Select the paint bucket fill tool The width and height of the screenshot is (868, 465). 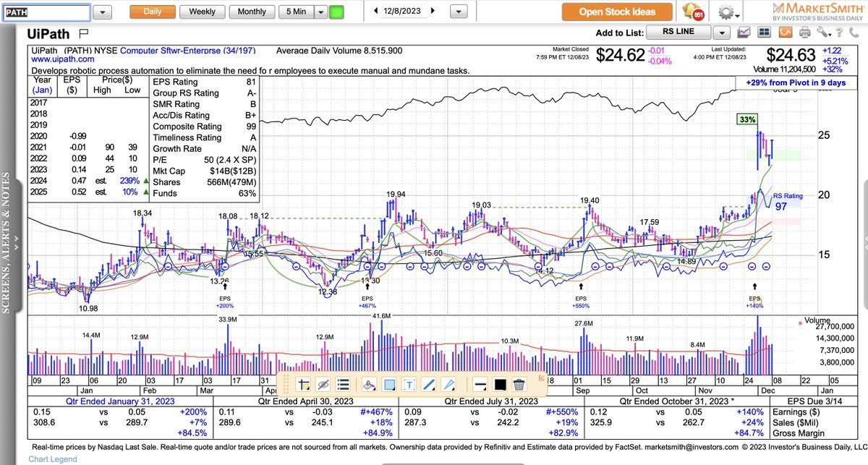pos(369,384)
